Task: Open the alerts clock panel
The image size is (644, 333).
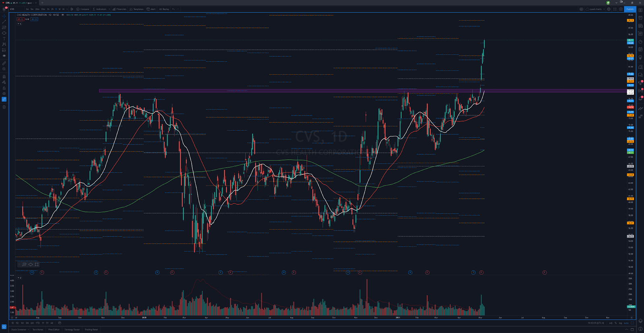Action: point(640,18)
